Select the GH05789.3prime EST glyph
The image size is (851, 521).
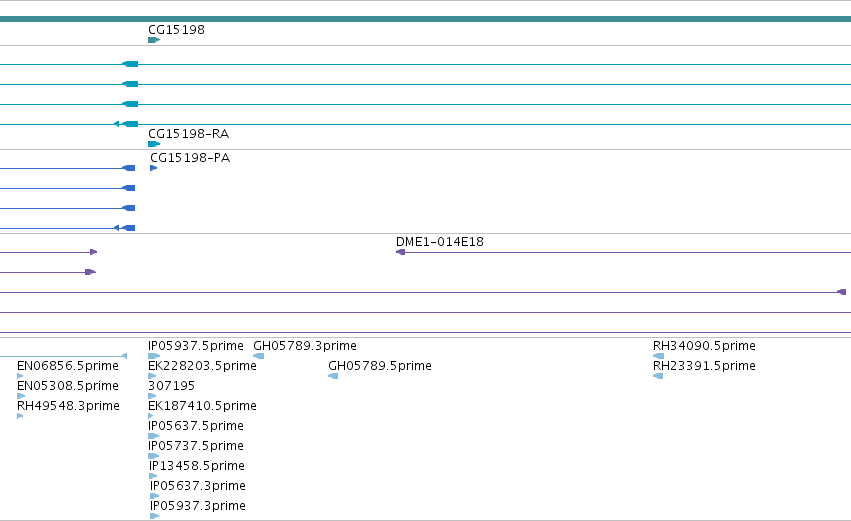[x=259, y=357]
